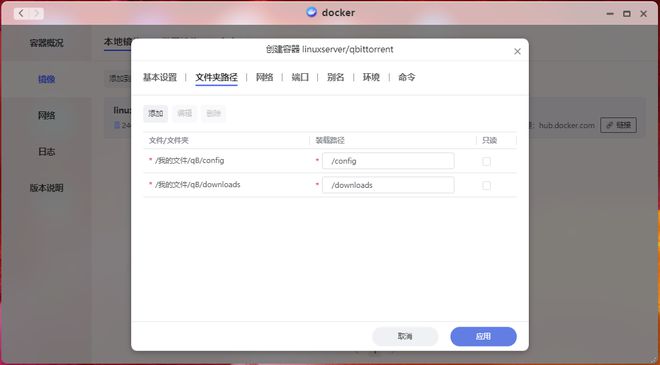Click the disabled 删除 button

213,113
